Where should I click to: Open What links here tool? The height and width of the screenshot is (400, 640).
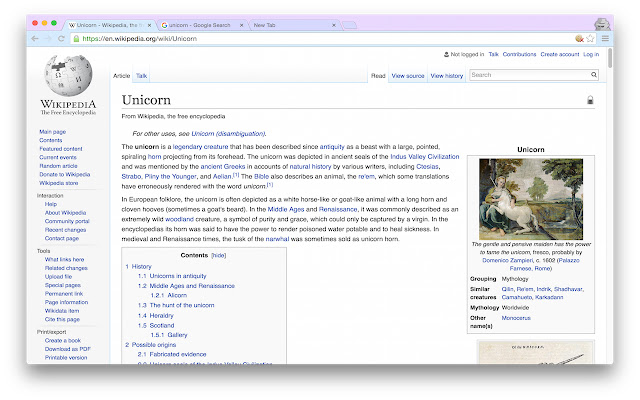[64, 260]
